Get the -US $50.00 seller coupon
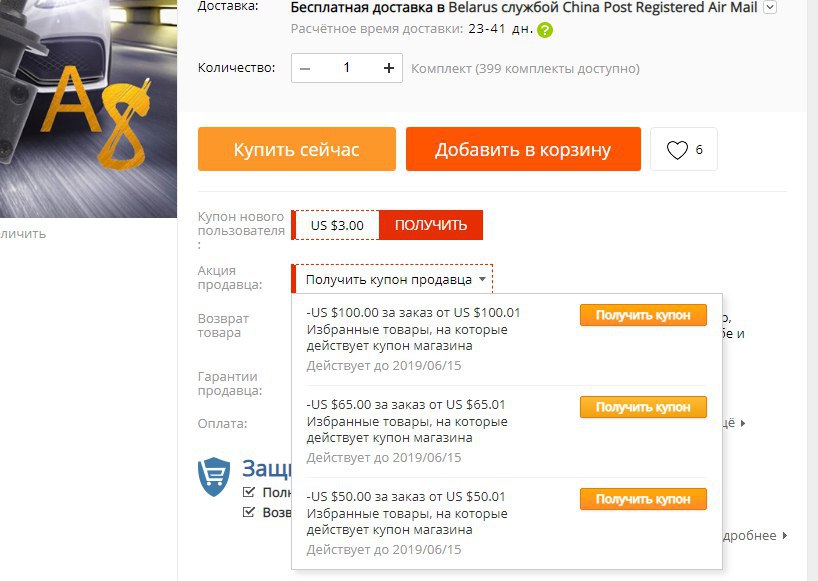The image size is (818, 581). point(643,499)
